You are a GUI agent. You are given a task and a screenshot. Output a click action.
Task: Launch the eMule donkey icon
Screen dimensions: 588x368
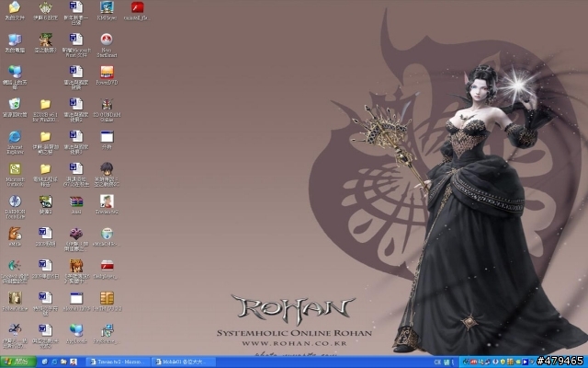pos(15,234)
